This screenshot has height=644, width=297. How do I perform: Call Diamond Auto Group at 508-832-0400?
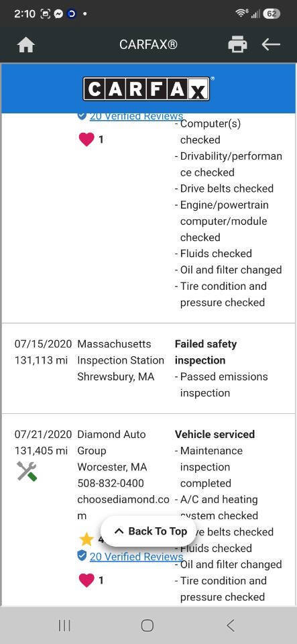point(111,483)
